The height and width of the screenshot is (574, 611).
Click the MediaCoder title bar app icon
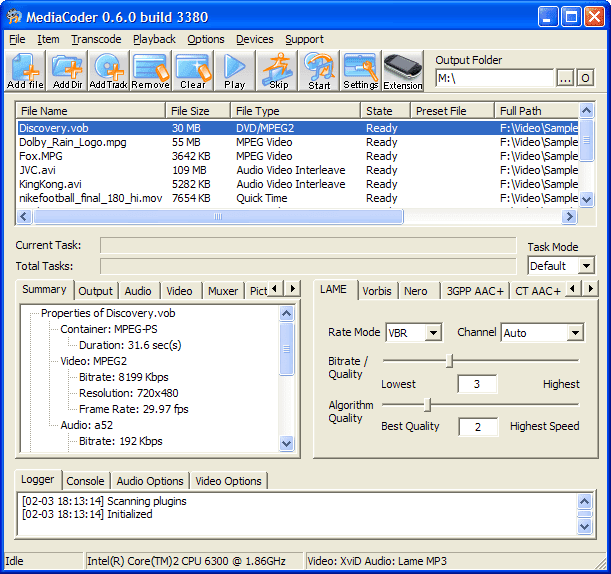tap(14, 17)
